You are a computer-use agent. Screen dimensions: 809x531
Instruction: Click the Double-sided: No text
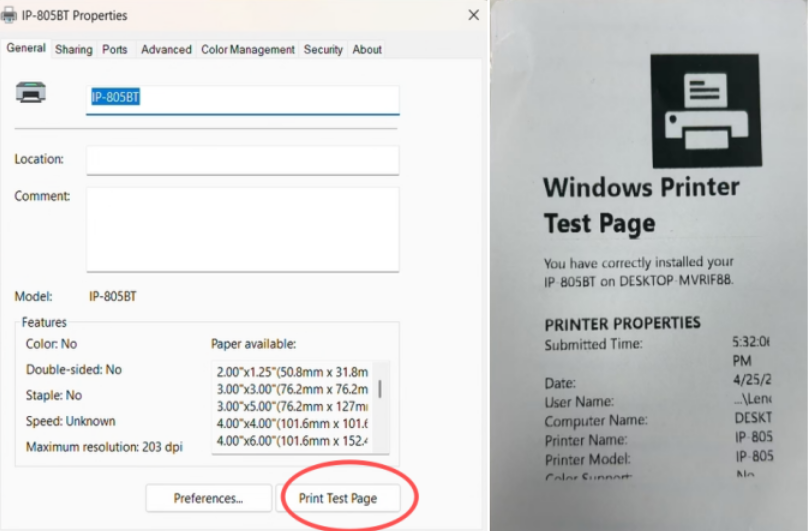click(x=74, y=370)
